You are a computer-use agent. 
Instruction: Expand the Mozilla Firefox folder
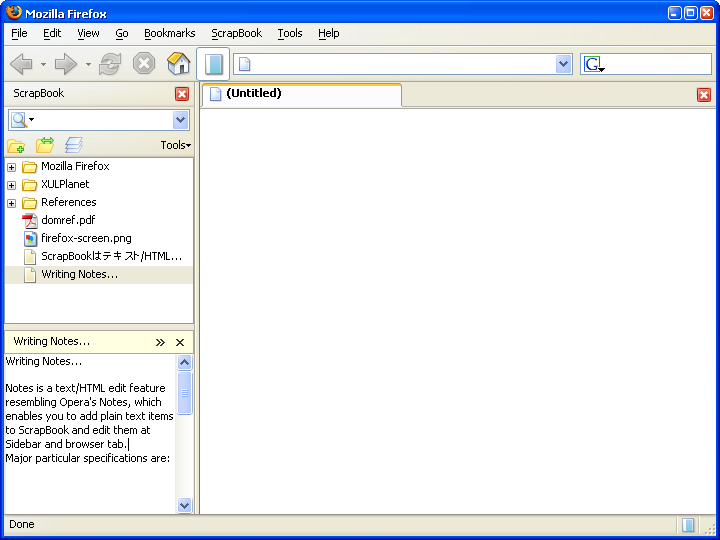(x=11, y=167)
